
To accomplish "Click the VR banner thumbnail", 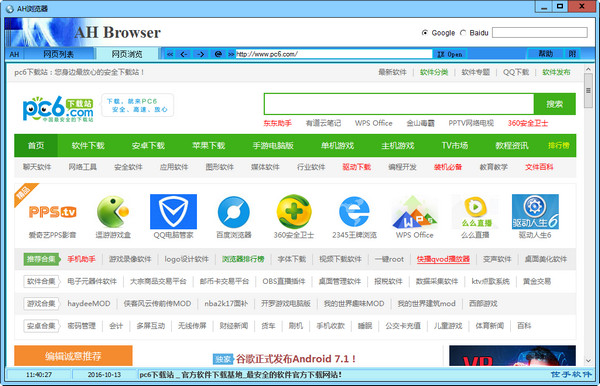I will click(x=512, y=356).
